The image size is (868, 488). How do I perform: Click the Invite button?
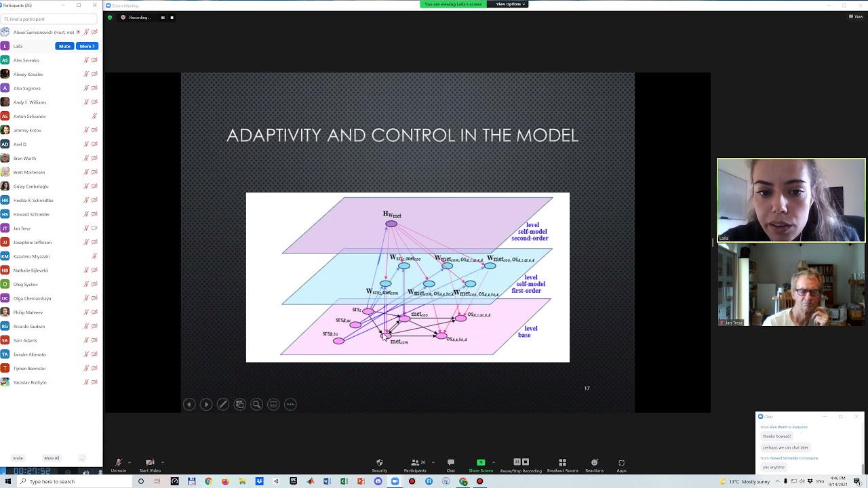coord(18,458)
